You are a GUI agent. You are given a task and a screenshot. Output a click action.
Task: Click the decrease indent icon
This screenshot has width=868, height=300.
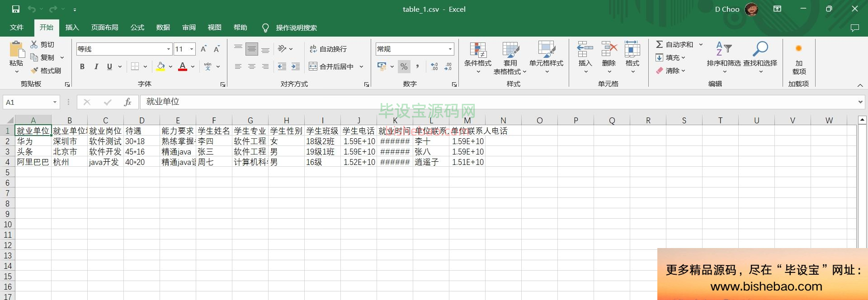[x=282, y=66]
